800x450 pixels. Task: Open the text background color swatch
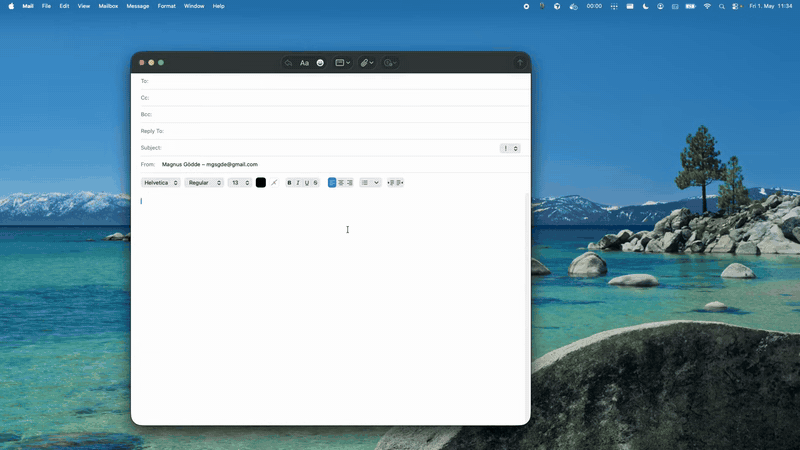(274, 183)
